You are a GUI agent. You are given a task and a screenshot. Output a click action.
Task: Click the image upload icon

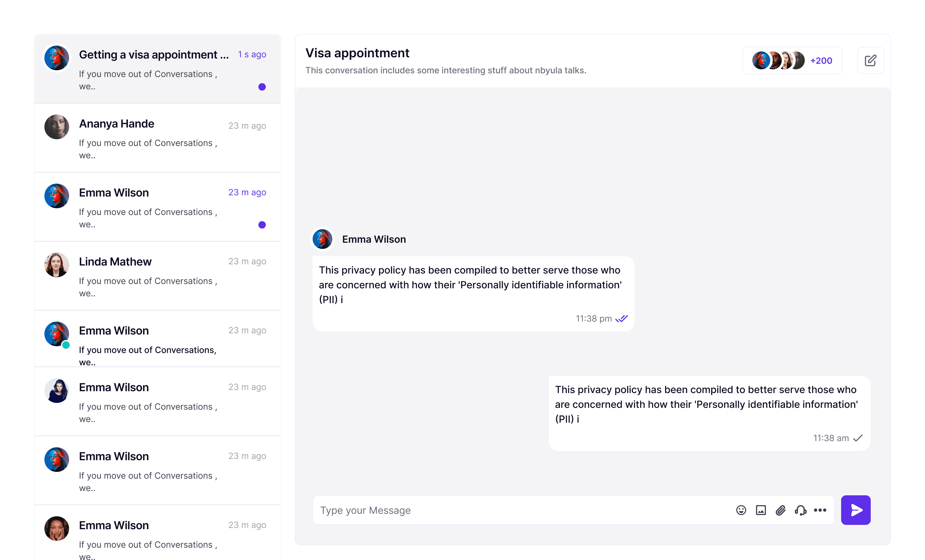pos(761,510)
